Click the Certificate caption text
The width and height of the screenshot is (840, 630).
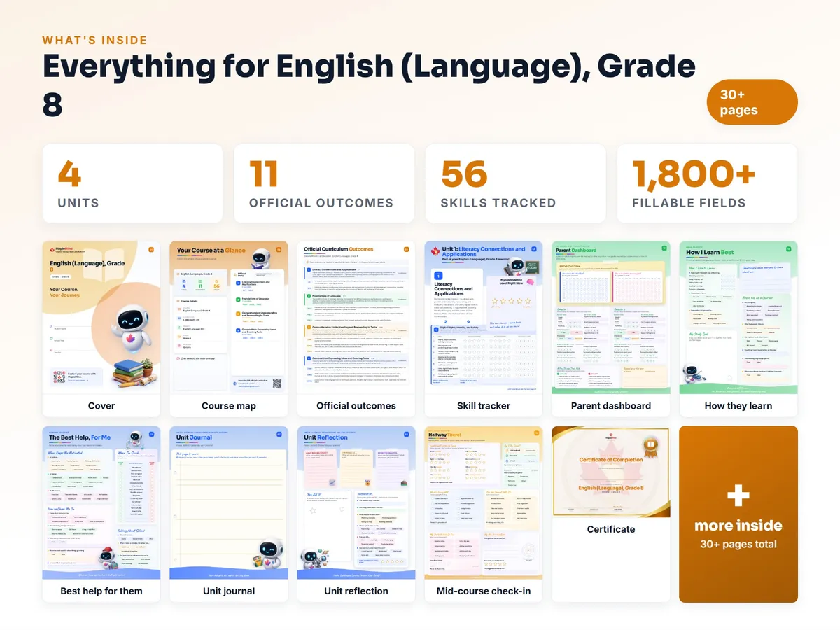(611, 529)
